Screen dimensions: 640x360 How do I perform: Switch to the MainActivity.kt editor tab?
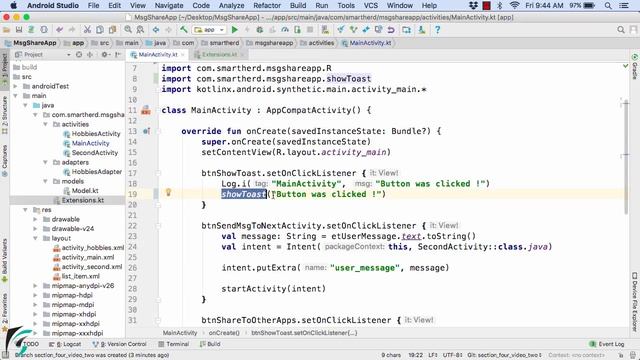pyautogui.click(x=158, y=54)
